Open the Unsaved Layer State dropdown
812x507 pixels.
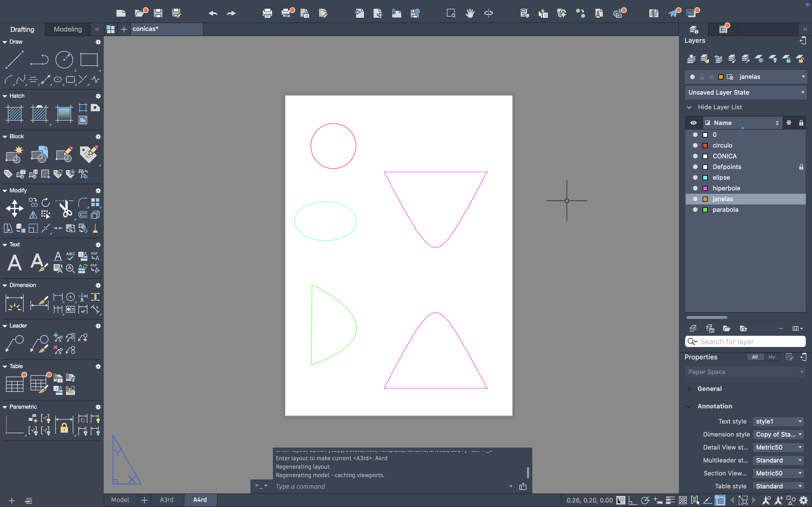(745, 93)
